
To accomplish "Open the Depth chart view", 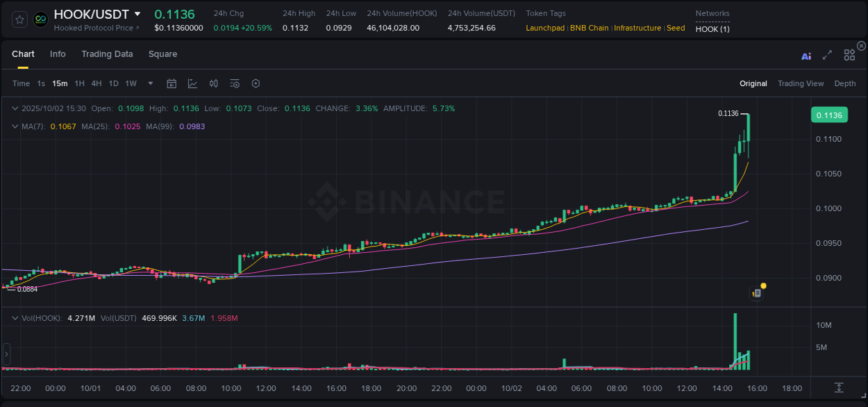I will (x=844, y=83).
